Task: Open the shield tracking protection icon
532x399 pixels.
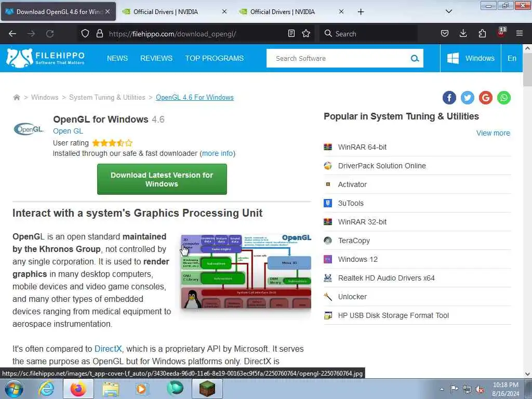Action: point(85,33)
